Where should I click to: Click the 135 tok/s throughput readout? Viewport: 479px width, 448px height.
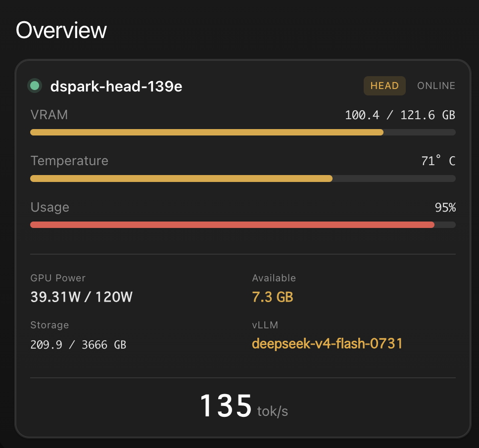pyautogui.click(x=244, y=406)
